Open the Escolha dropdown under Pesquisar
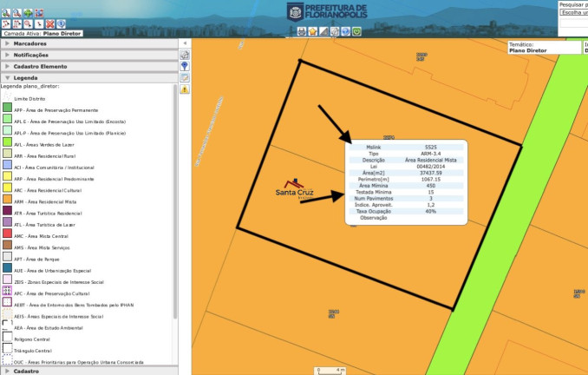Viewport: 588px width, 375px height. pos(574,12)
